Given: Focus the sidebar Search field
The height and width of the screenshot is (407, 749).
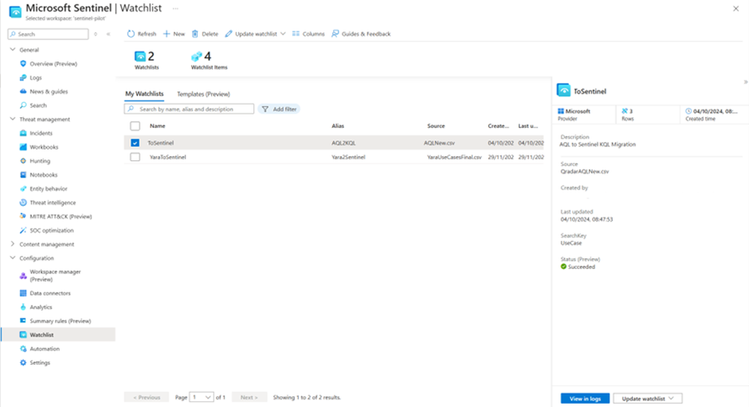Looking at the screenshot, I should [x=48, y=34].
